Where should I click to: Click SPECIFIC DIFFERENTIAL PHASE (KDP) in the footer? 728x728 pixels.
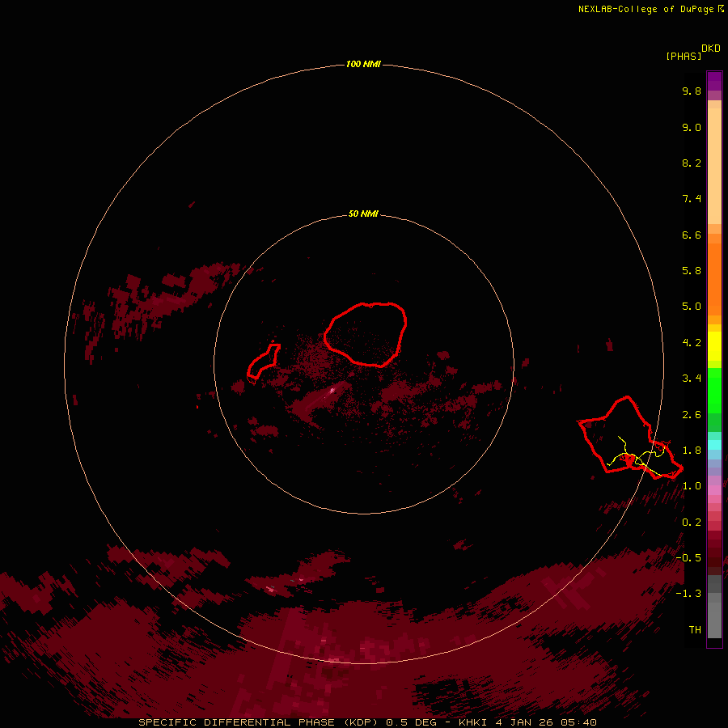coord(260,722)
